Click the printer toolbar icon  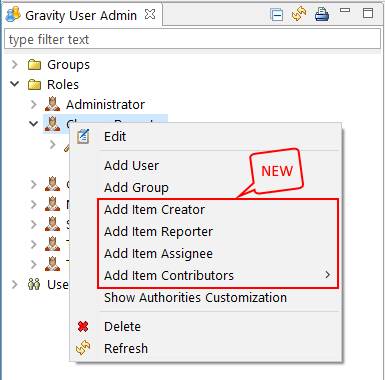pos(322,15)
